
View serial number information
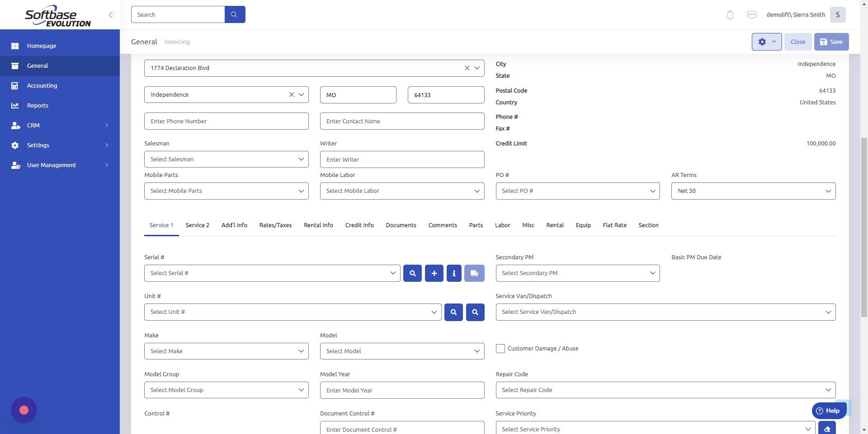[453, 273]
